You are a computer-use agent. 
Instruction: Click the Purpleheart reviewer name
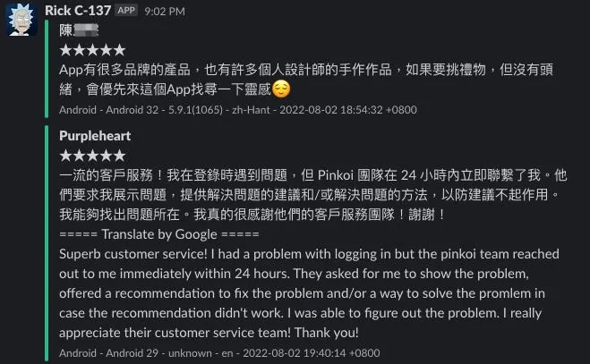click(94, 135)
